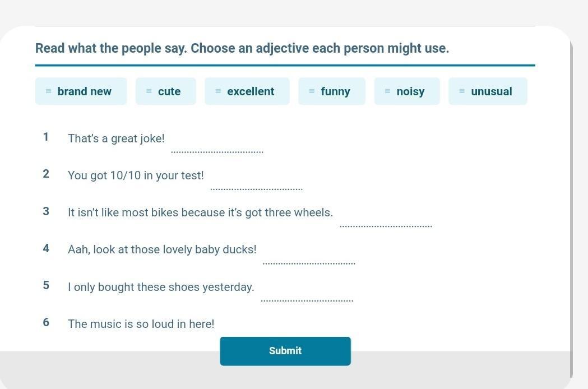Choose the 'excellent' adjective chip
Screen dimensions: 588x389
click(x=251, y=91)
